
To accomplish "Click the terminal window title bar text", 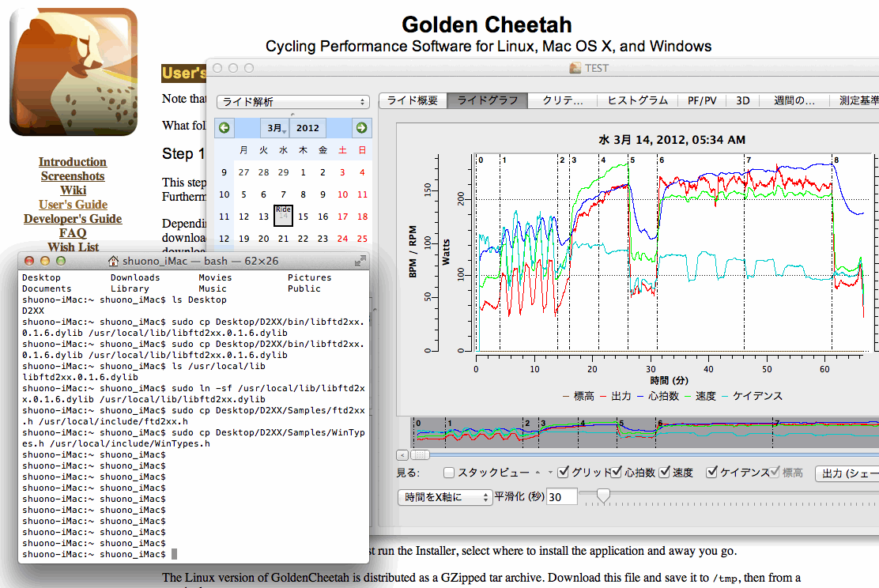I will 200,261.
